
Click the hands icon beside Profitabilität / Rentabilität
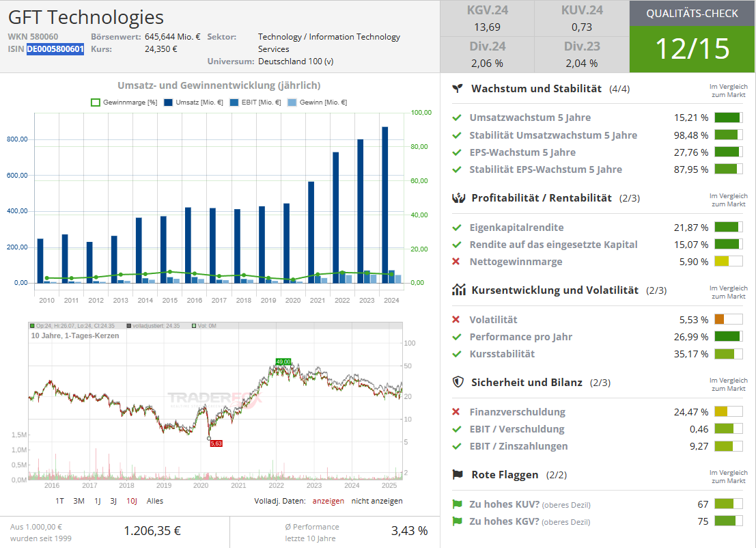[x=458, y=197]
